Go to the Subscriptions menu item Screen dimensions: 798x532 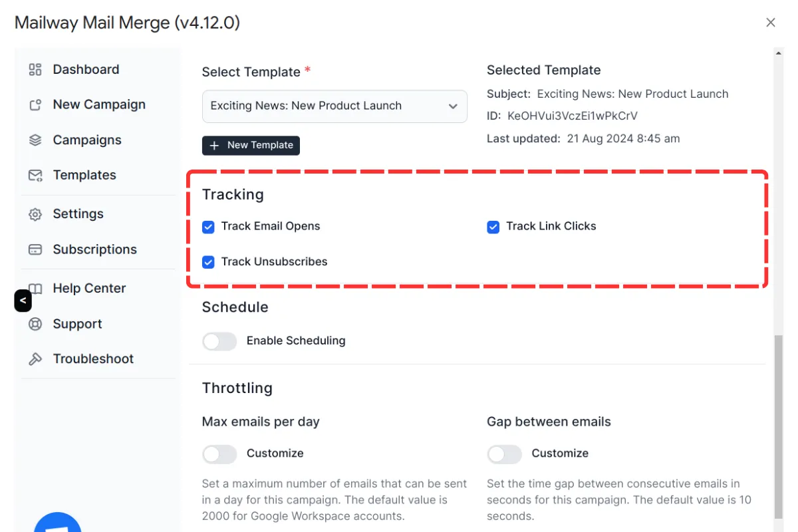pyautogui.click(x=94, y=250)
